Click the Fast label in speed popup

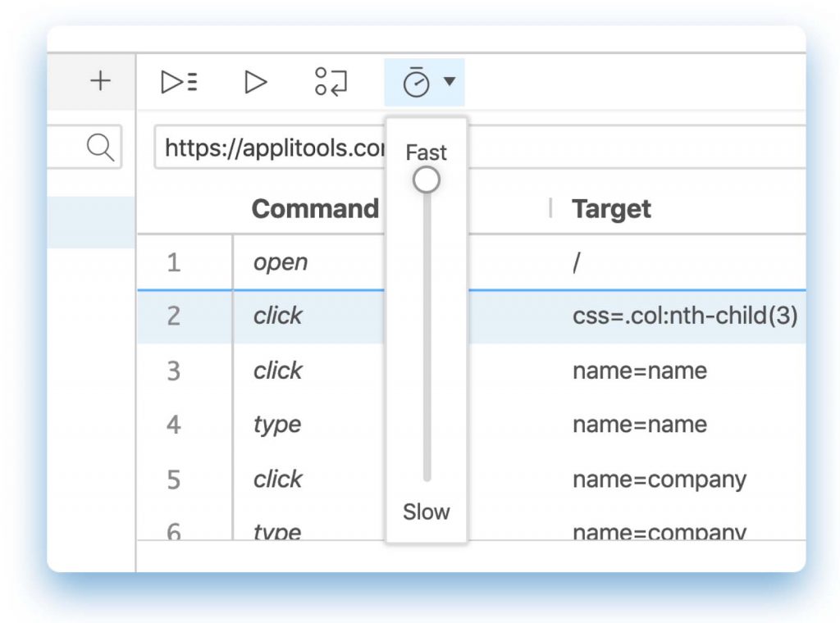point(427,152)
